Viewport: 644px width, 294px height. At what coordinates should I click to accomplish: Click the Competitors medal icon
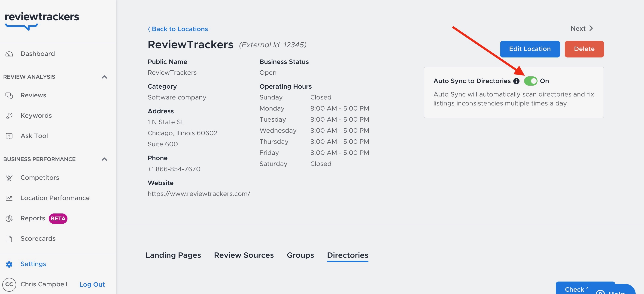(9, 178)
